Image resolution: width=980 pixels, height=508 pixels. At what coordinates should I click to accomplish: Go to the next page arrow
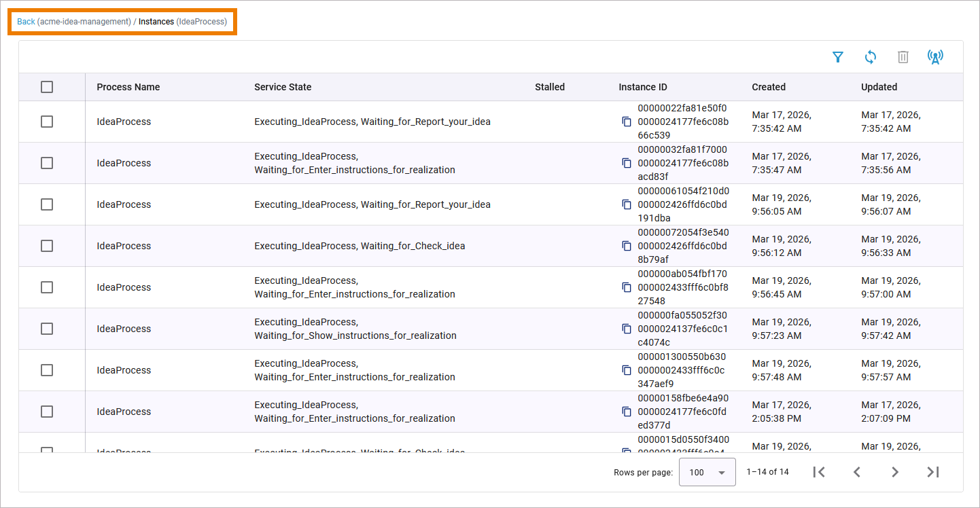pos(895,472)
